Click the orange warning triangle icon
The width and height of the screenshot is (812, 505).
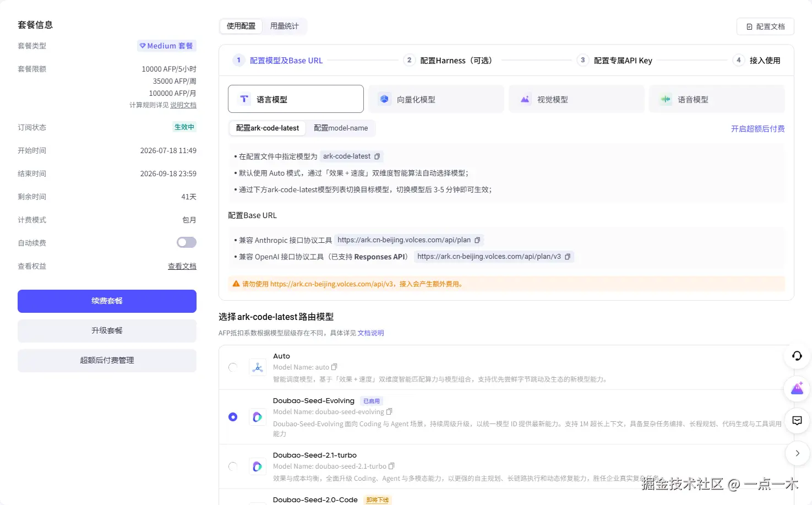(x=236, y=284)
